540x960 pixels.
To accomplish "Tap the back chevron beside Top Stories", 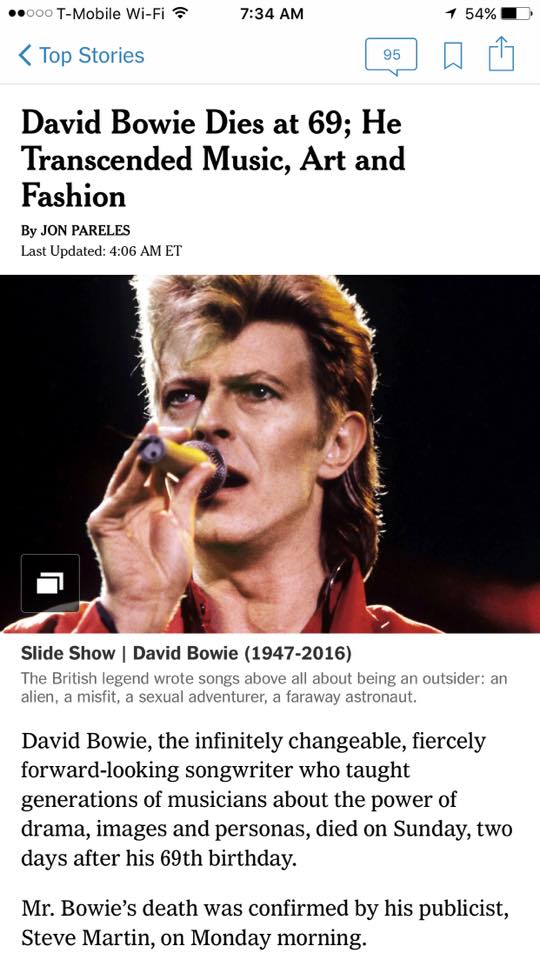I will tap(25, 55).
